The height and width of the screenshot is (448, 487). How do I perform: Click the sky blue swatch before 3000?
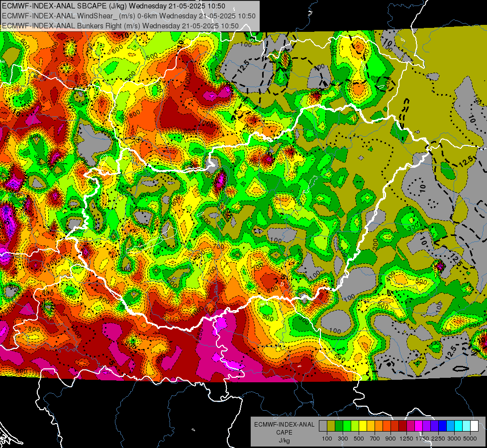451,426
